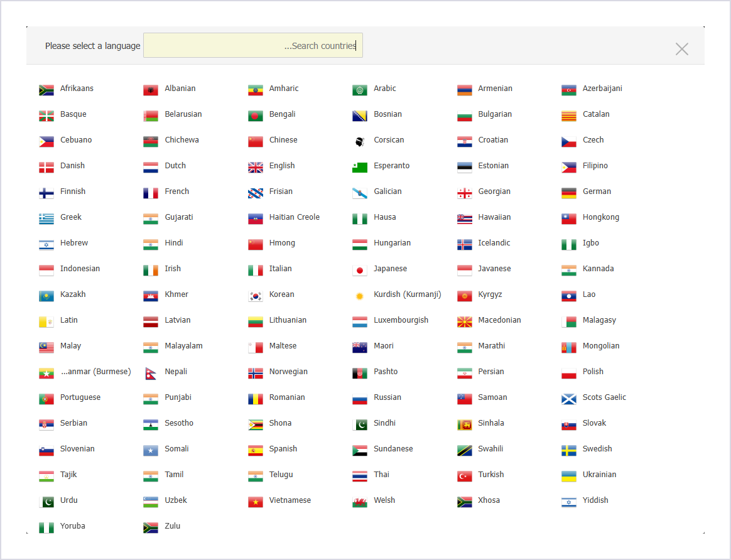
Task: Click the Afrikaans flag icon
Action: click(x=46, y=89)
